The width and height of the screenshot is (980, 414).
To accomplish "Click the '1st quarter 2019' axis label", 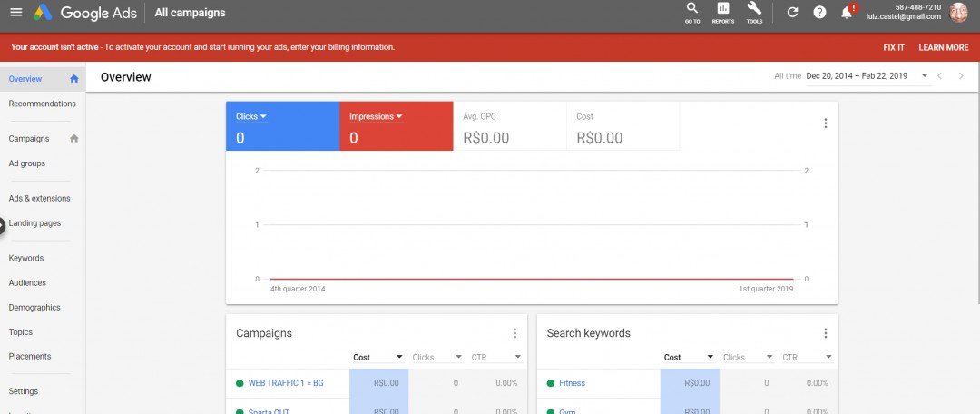I will click(x=766, y=289).
